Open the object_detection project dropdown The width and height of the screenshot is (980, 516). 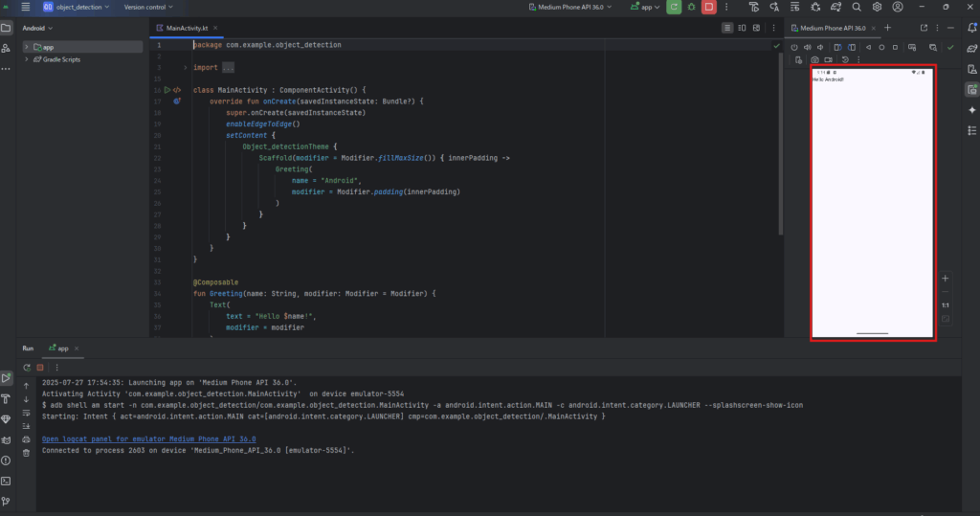coord(77,7)
